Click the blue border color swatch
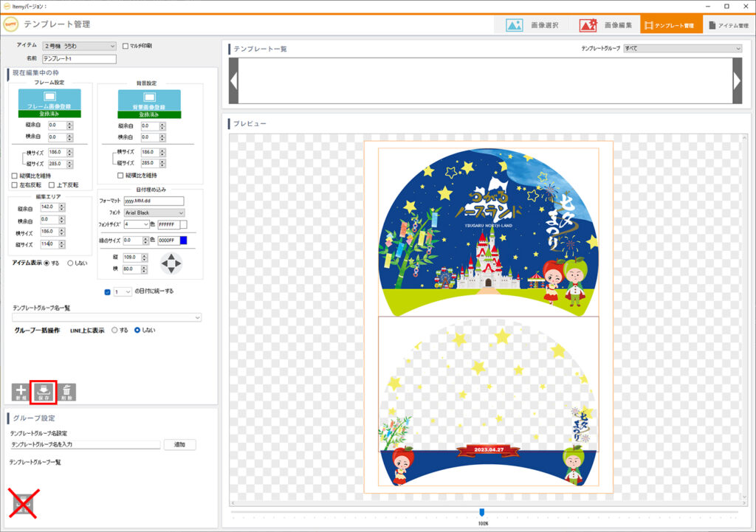756x532 pixels. point(183,241)
